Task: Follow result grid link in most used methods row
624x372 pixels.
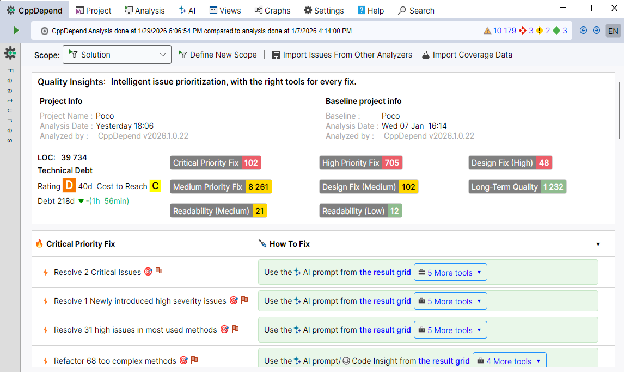Action: point(385,330)
